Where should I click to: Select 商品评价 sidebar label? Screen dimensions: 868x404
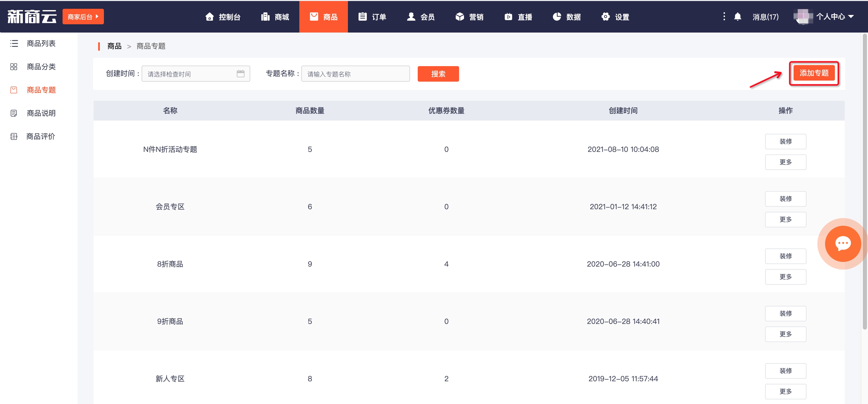(x=41, y=136)
